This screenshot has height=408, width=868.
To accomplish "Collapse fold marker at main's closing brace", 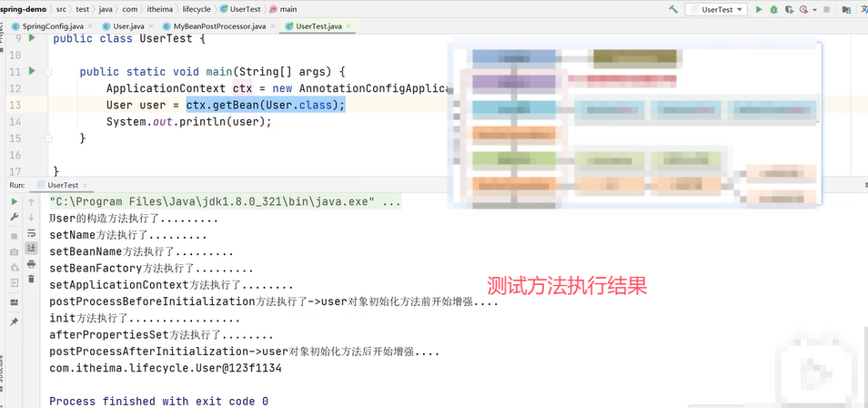I will click(x=48, y=138).
